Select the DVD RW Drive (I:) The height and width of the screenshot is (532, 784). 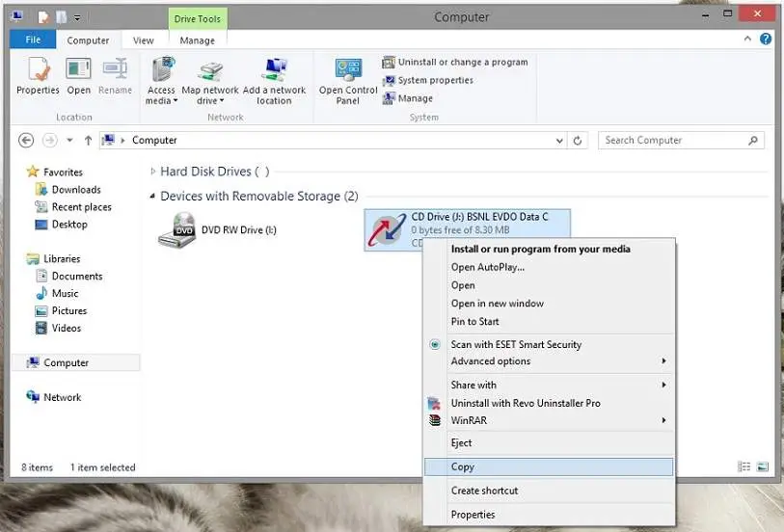coord(218,230)
